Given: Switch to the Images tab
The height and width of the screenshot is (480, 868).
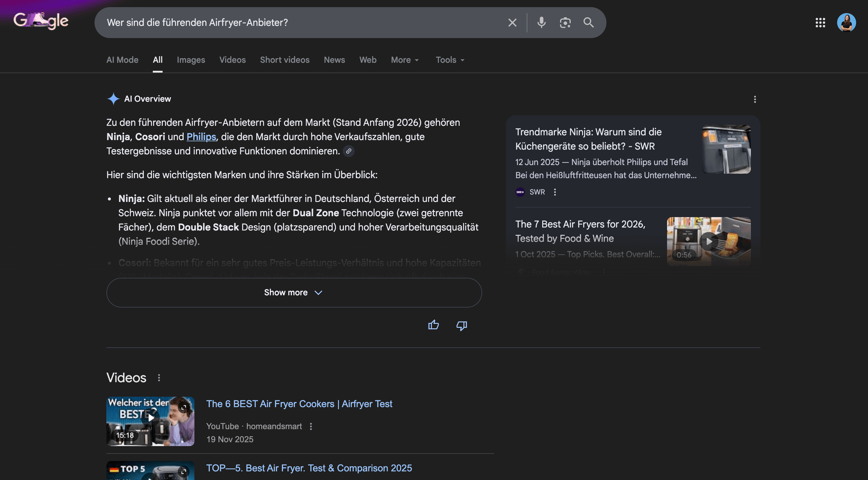Looking at the screenshot, I should [191, 60].
